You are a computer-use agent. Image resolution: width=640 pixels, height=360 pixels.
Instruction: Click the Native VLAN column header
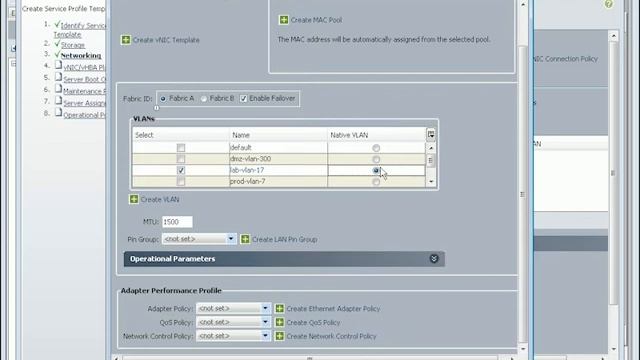[376, 135]
